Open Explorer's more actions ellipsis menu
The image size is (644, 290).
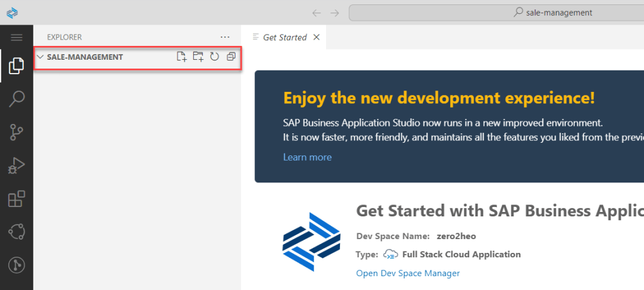(x=225, y=37)
